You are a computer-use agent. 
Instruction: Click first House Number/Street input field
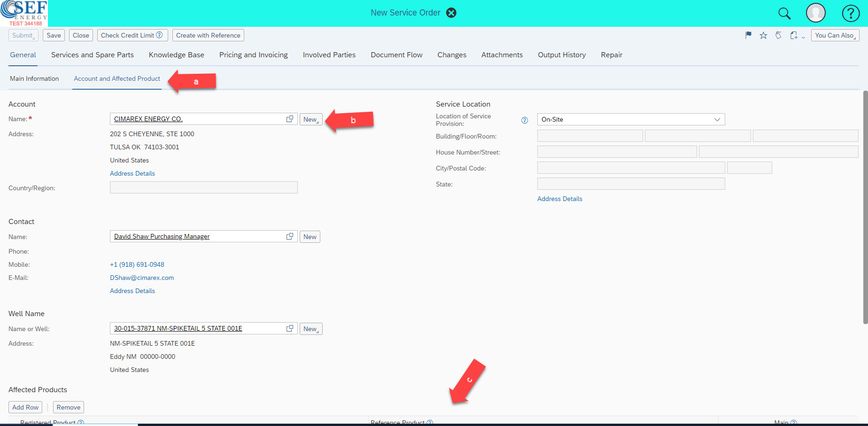point(617,152)
